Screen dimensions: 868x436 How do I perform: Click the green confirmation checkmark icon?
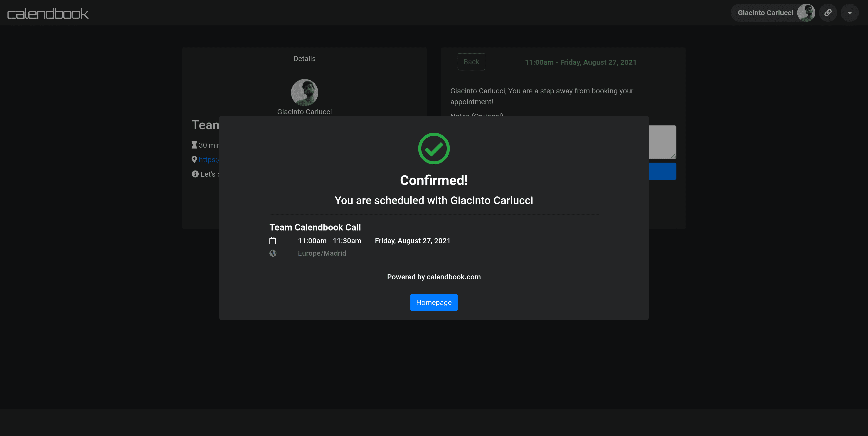tap(434, 148)
